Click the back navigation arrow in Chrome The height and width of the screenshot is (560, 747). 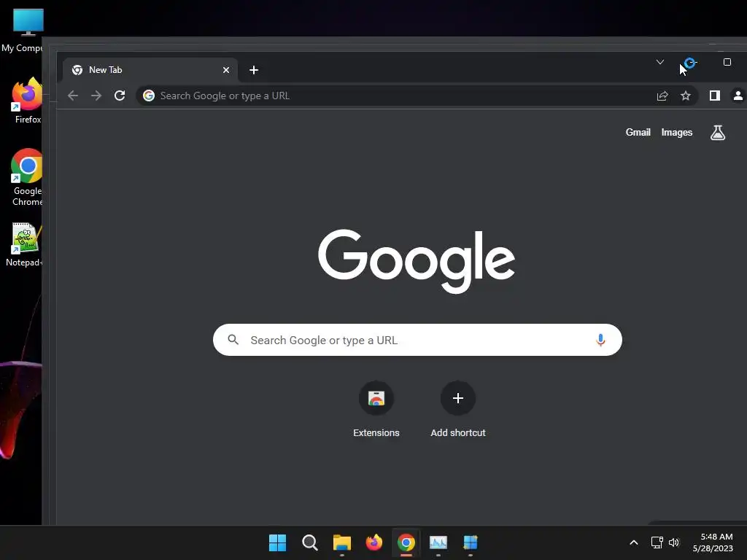coord(73,96)
